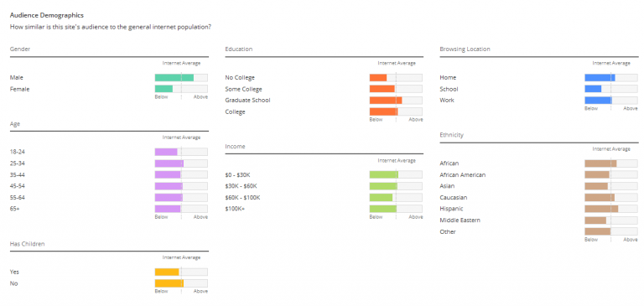Screen dimensions: 644x306
Task: Click the Has Children Yes bar
Action: [181, 272]
